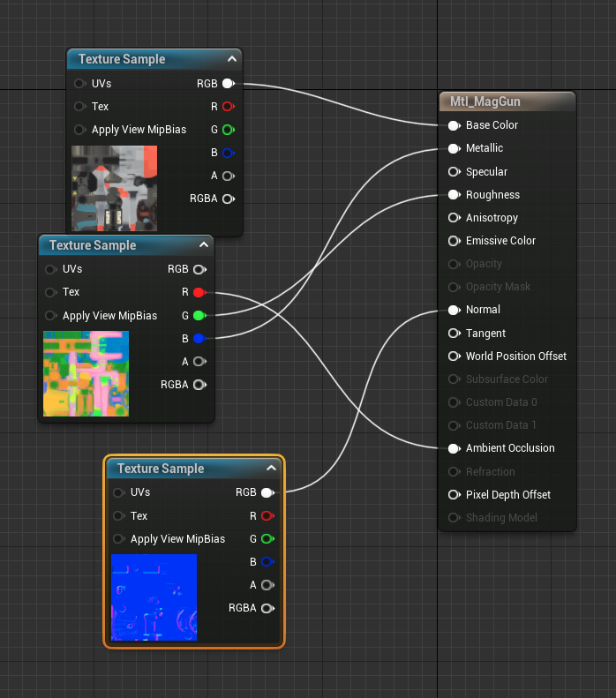Click Anisotropy input pin on Mtl_MagGun
This screenshot has height=698, width=616.
(x=454, y=218)
